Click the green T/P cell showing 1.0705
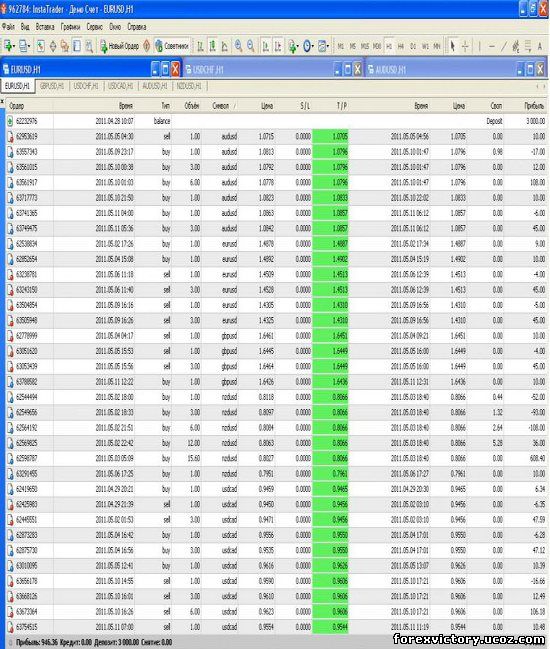This screenshot has height=649, width=550. 330,136
